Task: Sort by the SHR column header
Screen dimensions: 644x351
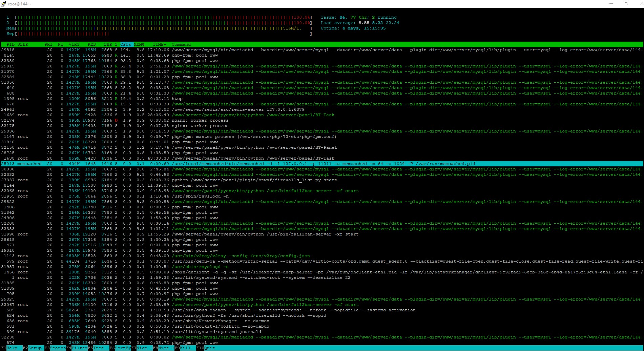Action: click(108, 44)
